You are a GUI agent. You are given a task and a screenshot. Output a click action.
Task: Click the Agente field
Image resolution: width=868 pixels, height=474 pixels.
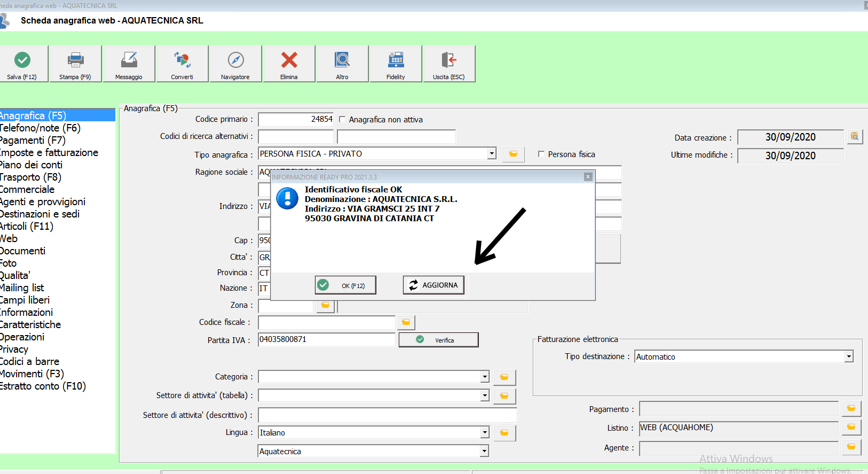[x=739, y=448]
